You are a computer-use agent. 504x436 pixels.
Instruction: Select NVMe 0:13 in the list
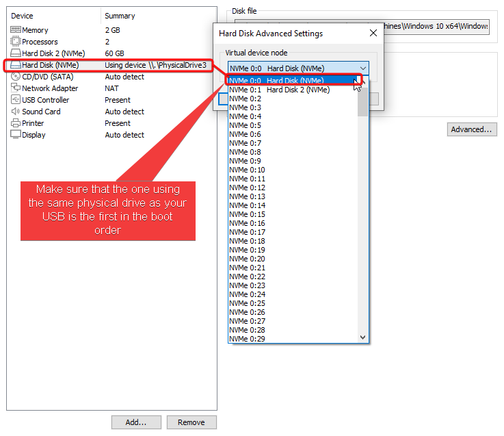(x=293, y=196)
